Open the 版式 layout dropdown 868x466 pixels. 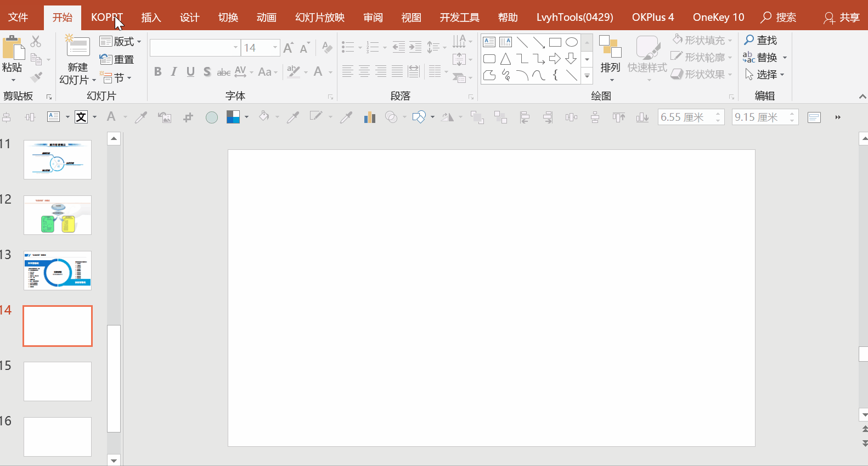[120, 42]
